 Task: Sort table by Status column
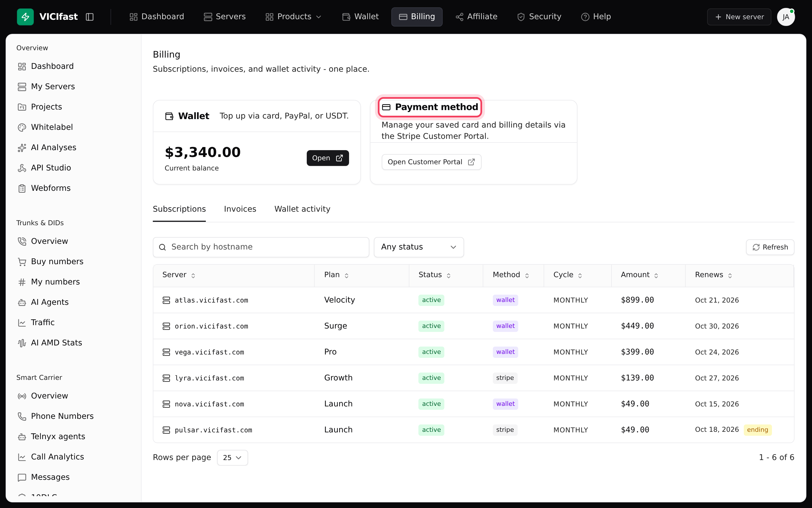(x=434, y=275)
